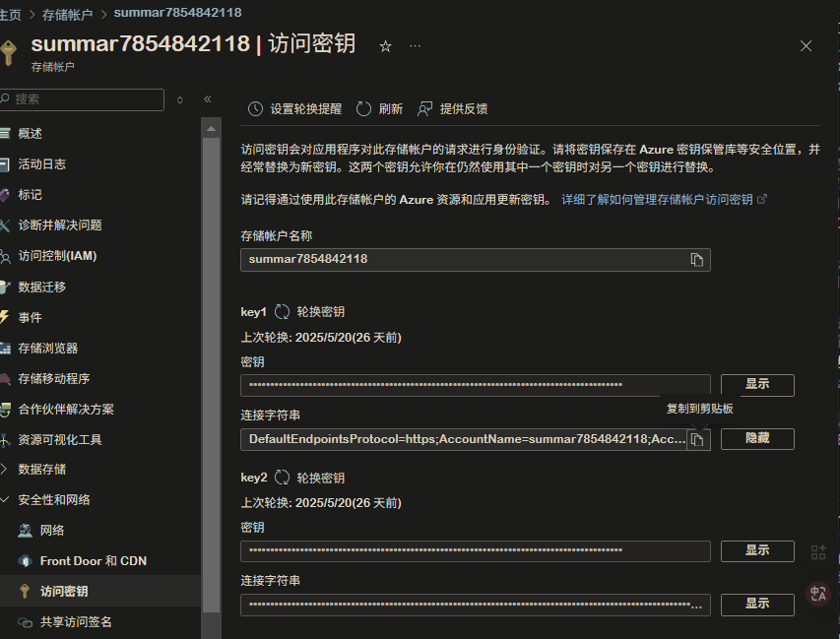Viewport: 840px width, 639px height.
Task: Click 提供反馈 in the toolbar
Action: tap(463, 108)
